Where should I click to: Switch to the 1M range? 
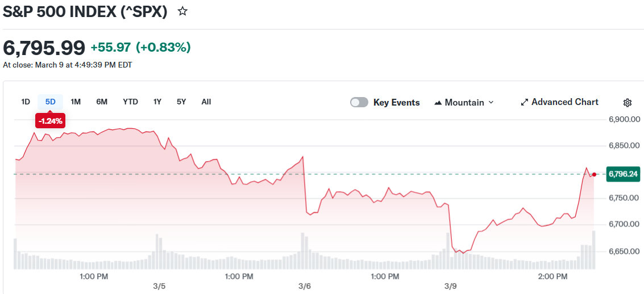tap(76, 102)
